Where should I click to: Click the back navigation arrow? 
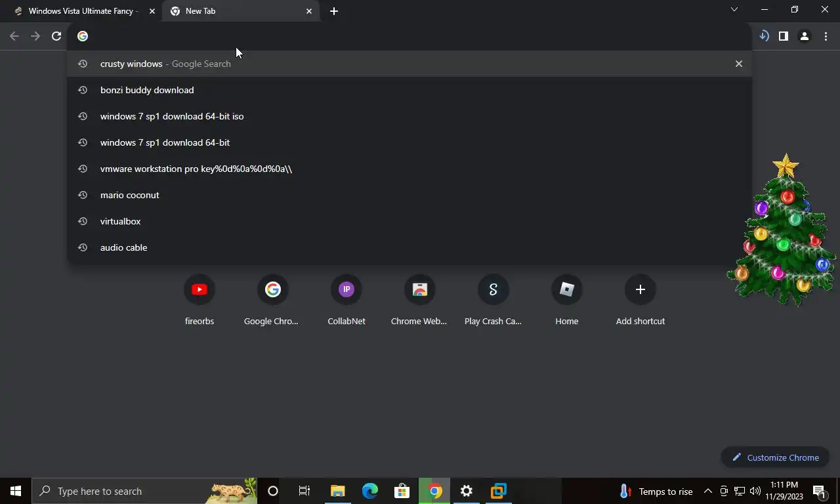pyautogui.click(x=14, y=36)
